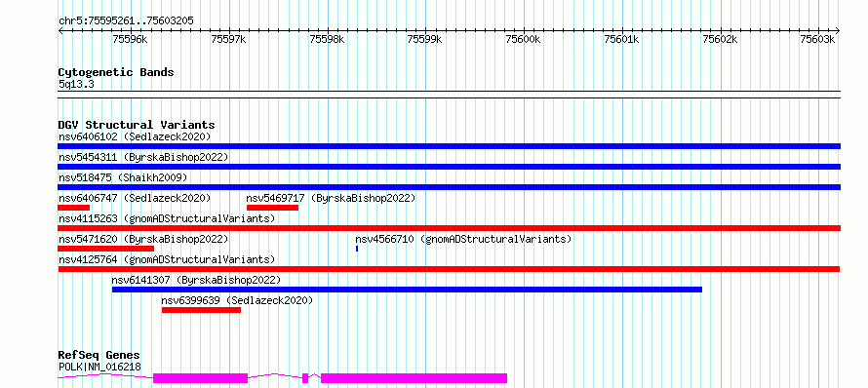The height and width of the screenshot is (388, 868).
Task: Open the nsv5454311 (ByrskaBishop2022) variant label
Action: [x=143, y=157]
